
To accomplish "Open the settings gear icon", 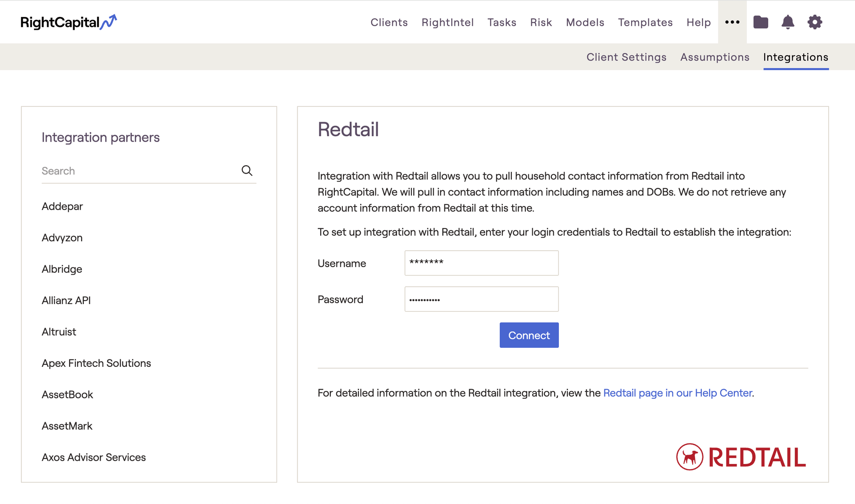I will [x=815, y=22].
